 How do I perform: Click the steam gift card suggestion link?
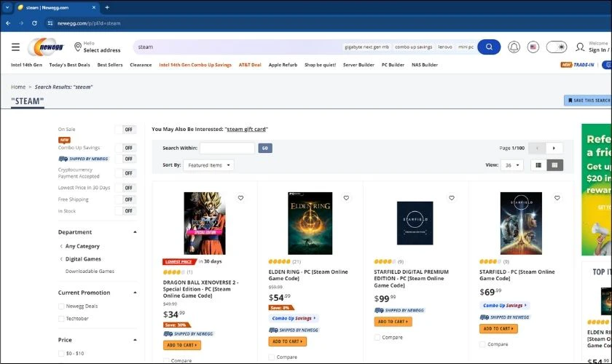tap(246, 129)
